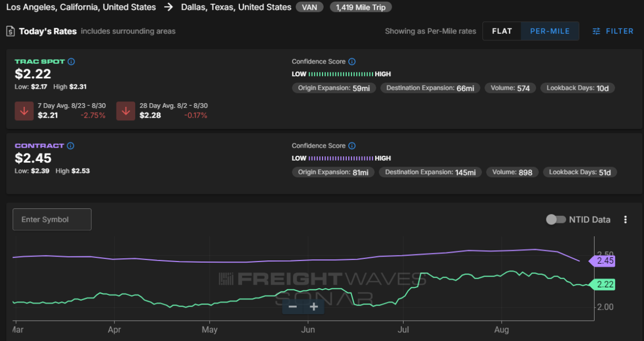Click TRAC Spot confidence score bar
This screenshot has width=644, height=341.
pyautogui.click(x=341, y=74)
